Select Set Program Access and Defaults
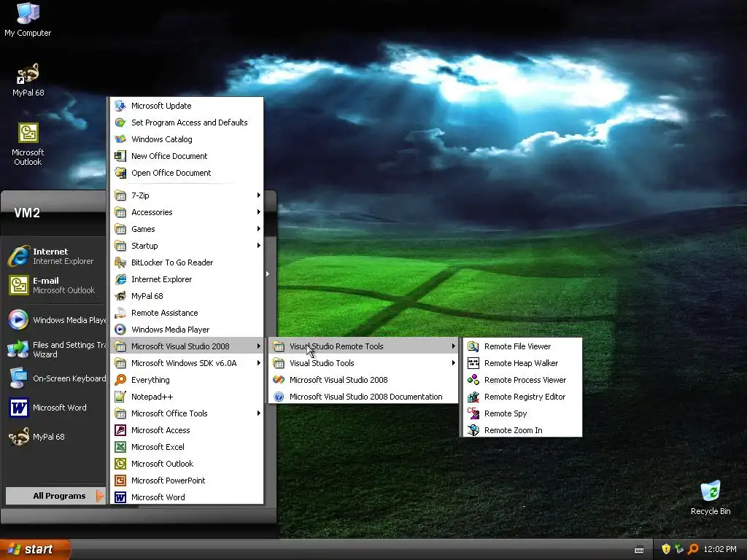The height and width of the screenshot is (560, 747). 187,122
